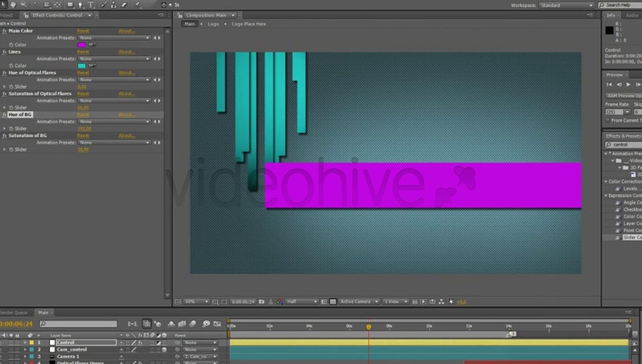This screenshot has width=642, height=364.
Task: Open the Logo Place Here breadcrumb
Action: (249, 24)
